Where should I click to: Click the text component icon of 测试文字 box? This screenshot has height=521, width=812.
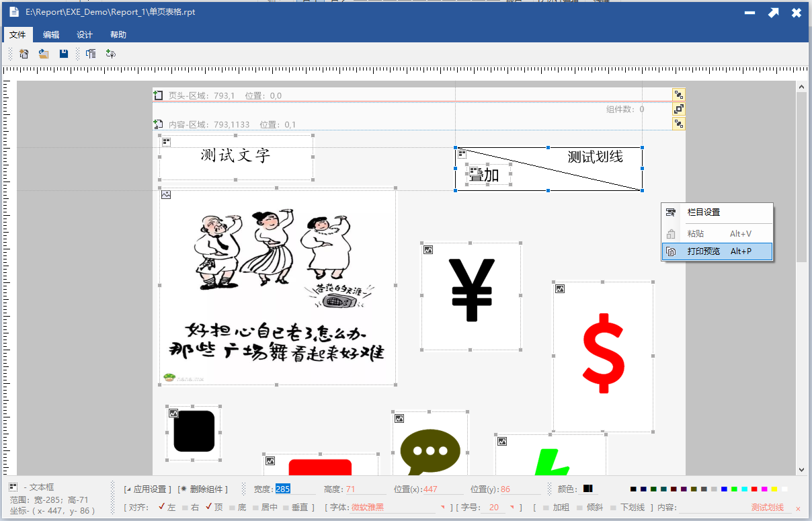(166, 142)
